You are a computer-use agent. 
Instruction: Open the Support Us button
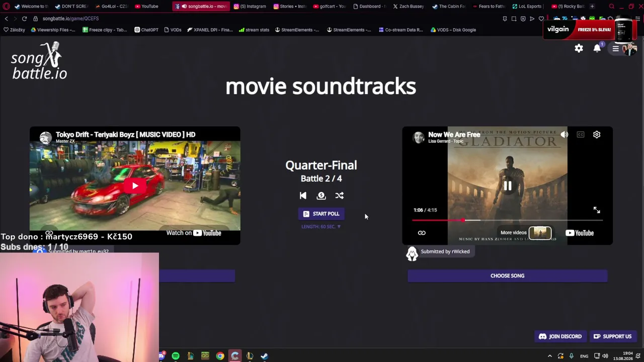coord(612,336)
